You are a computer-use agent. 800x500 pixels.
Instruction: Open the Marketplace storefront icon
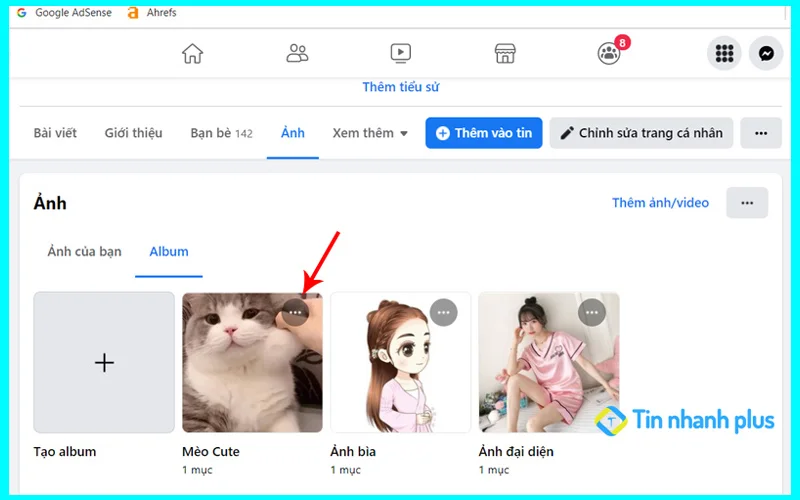pyautogui.click(x=505, y=53)
